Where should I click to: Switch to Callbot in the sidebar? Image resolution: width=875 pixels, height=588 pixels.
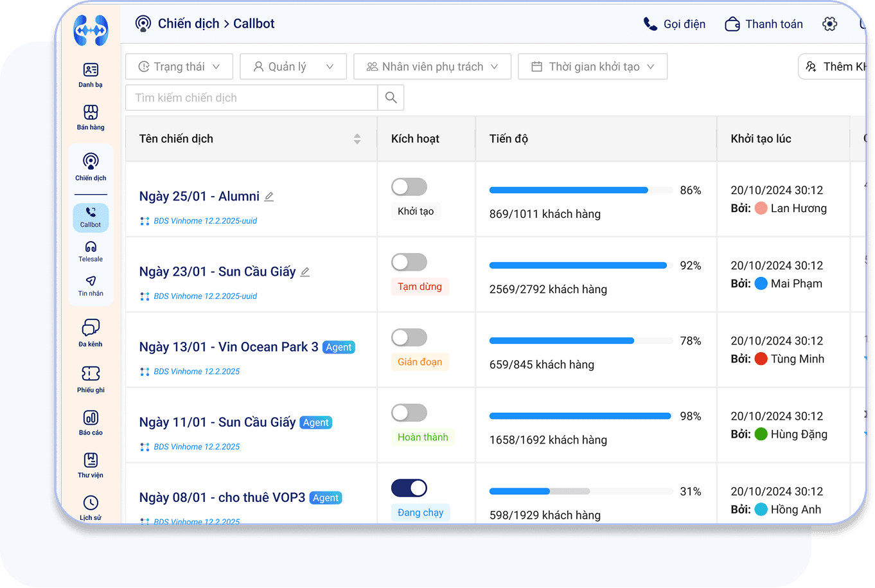click(91, 217)
